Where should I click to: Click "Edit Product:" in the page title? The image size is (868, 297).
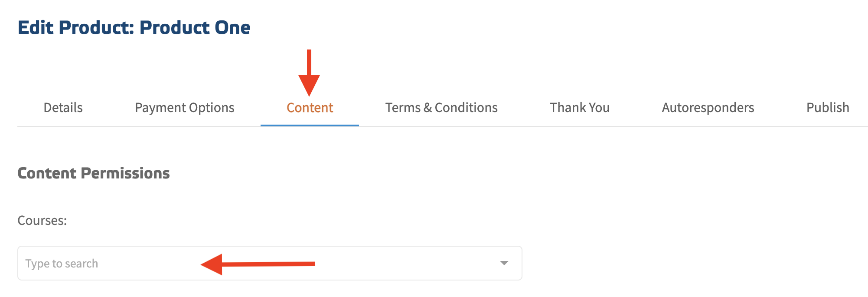point(76,28)
